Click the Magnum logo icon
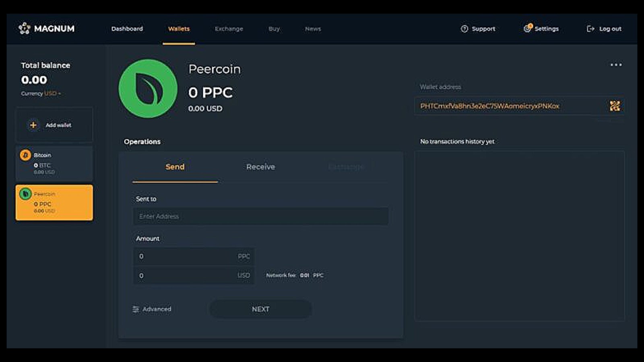The height and width of the screenshot is (362, 644). coord(25,28)
